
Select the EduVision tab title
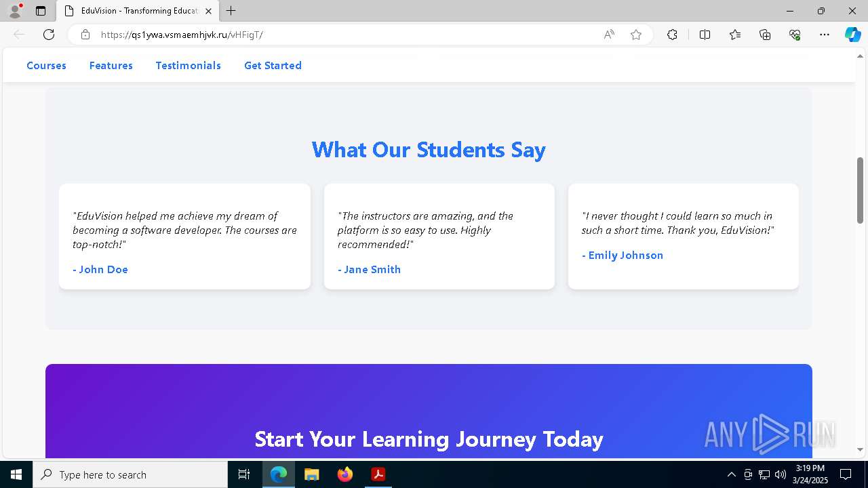coord(139,11)
